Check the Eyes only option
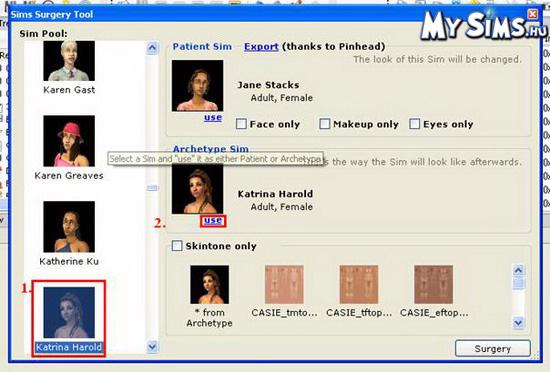The width and height of the screenshot is (550, 372). pyautogui.click(x=415, y=124)
